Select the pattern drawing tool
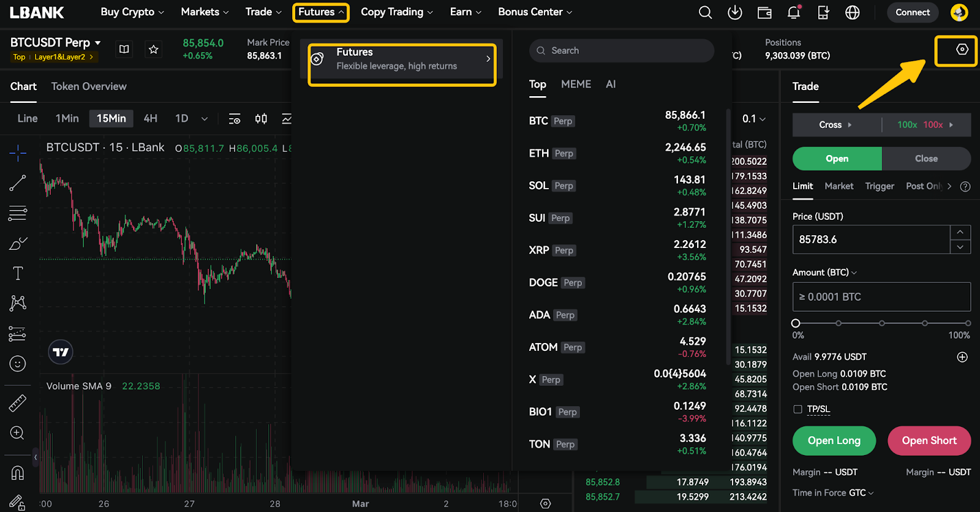Viewport: 980px width, 512px height. [x=18, y=303]
